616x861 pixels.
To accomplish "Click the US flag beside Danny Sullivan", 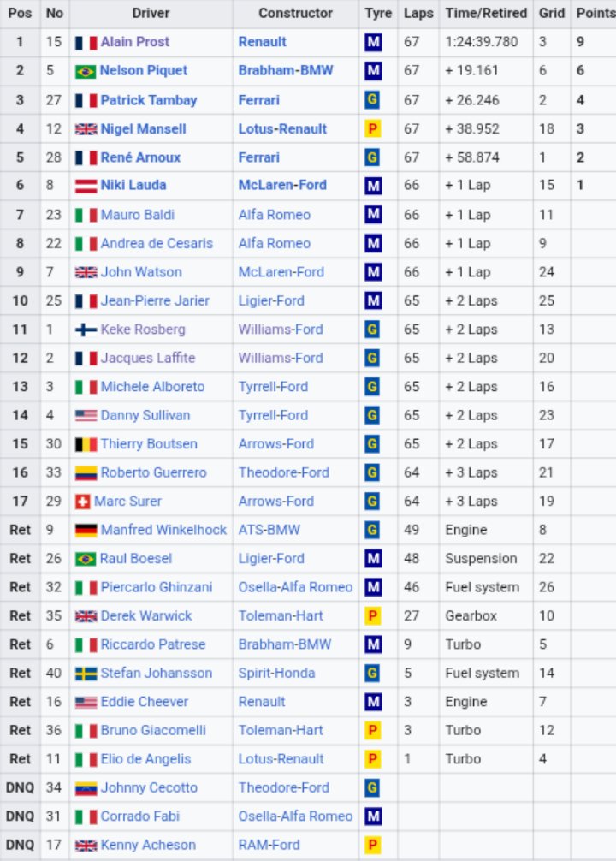I will tap(86, 416).
